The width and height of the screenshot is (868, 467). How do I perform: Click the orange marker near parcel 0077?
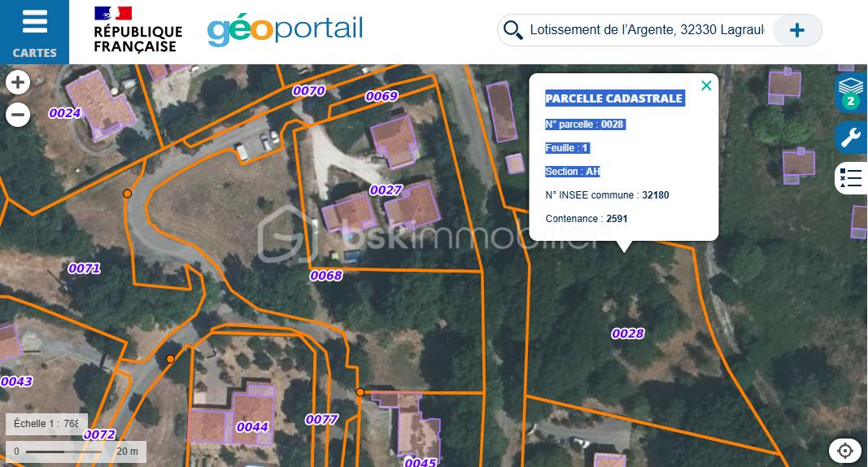coord(360,392)
